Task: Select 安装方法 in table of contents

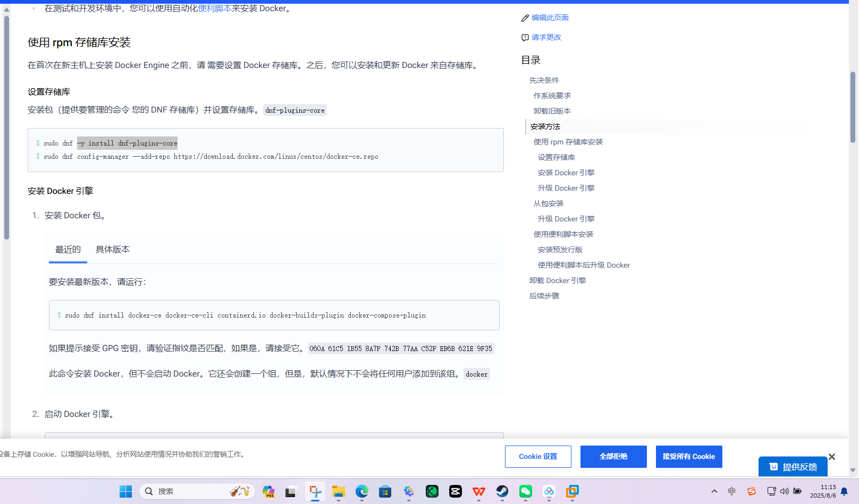Action: pos(545,126)
